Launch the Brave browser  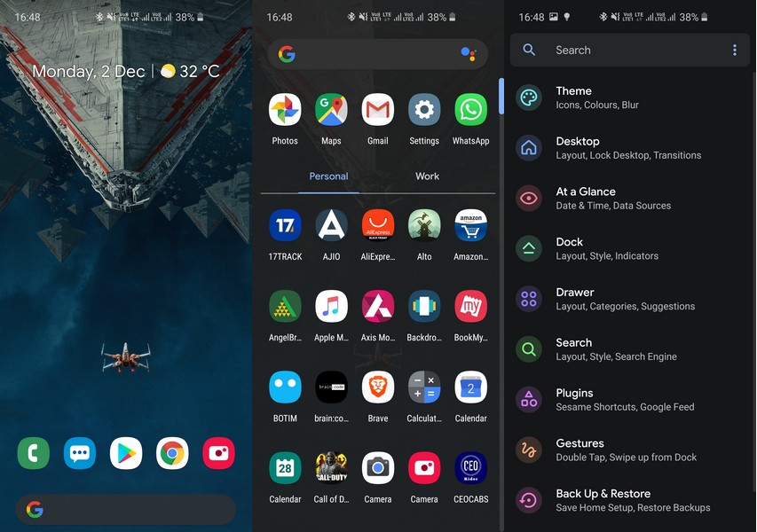[377, 387]
